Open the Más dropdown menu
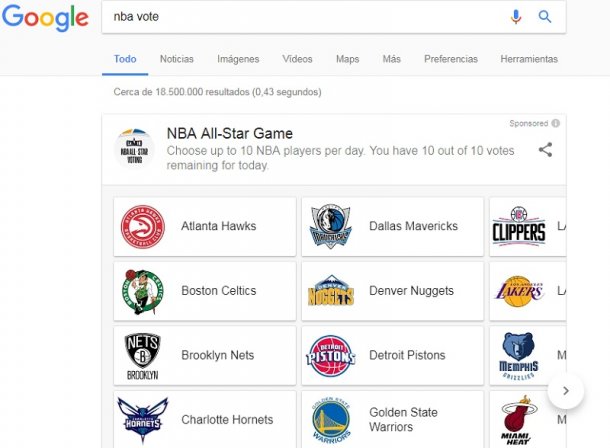Image resolution: width=610 pixels, height=448 pixels. [391, 59]
